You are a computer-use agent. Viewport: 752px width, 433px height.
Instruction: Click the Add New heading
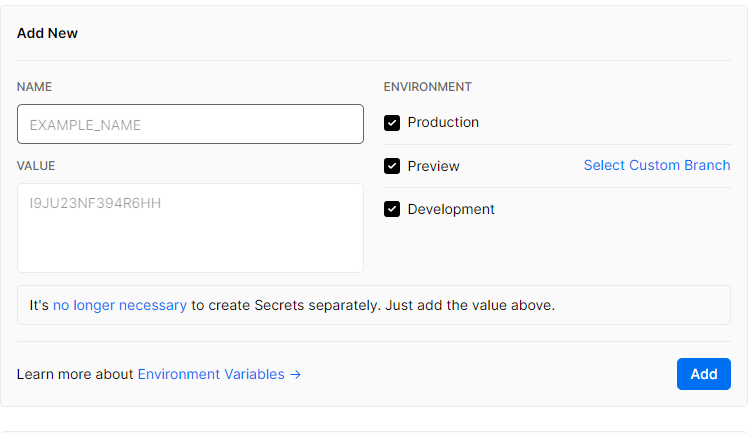(47, 33)
